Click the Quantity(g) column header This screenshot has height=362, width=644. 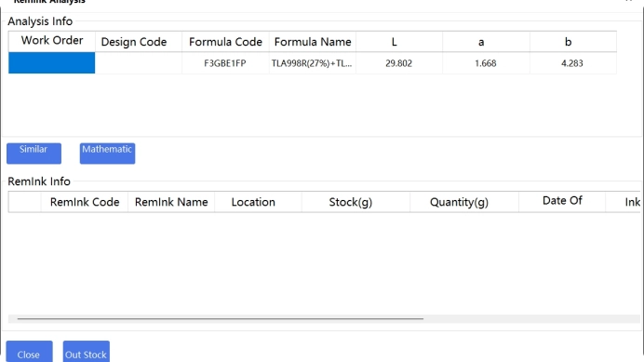pos(464,202)
